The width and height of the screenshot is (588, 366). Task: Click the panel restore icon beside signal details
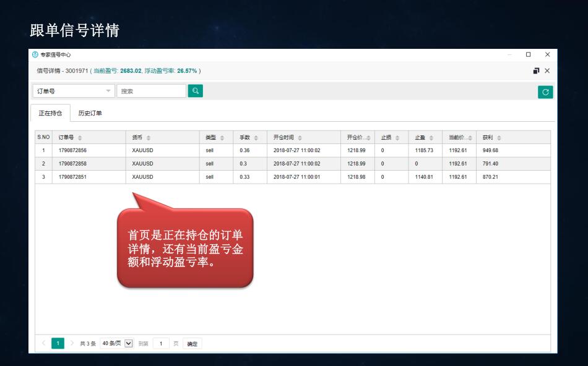point(536,71)
